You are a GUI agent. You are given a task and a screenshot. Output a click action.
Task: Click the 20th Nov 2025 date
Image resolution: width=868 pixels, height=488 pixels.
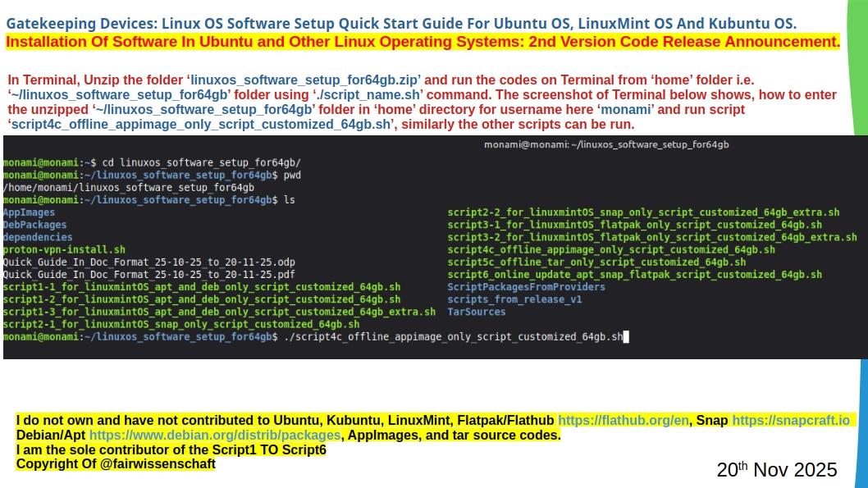pos(777,470)
